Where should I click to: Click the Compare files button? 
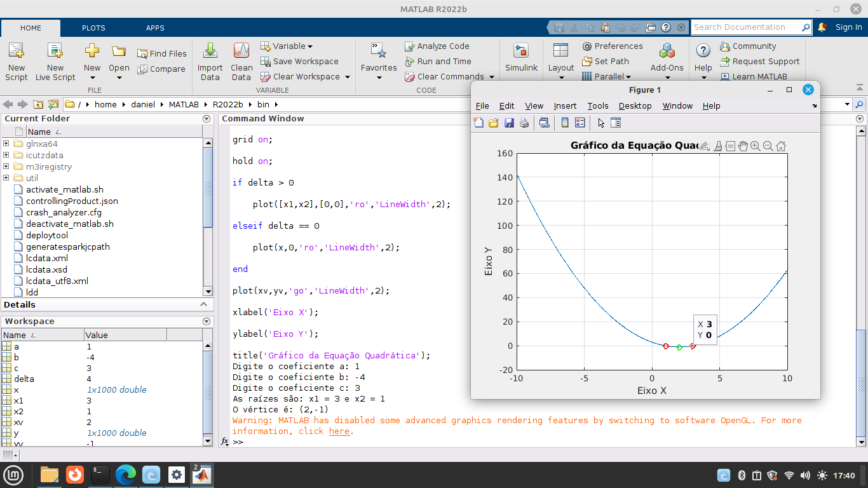coord(161,69)
